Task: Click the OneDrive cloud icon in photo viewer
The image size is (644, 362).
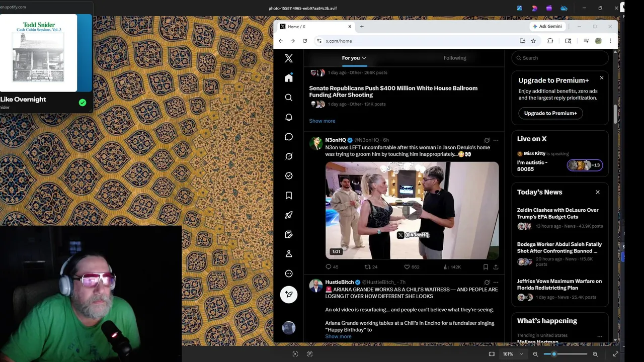Action: 564,8
